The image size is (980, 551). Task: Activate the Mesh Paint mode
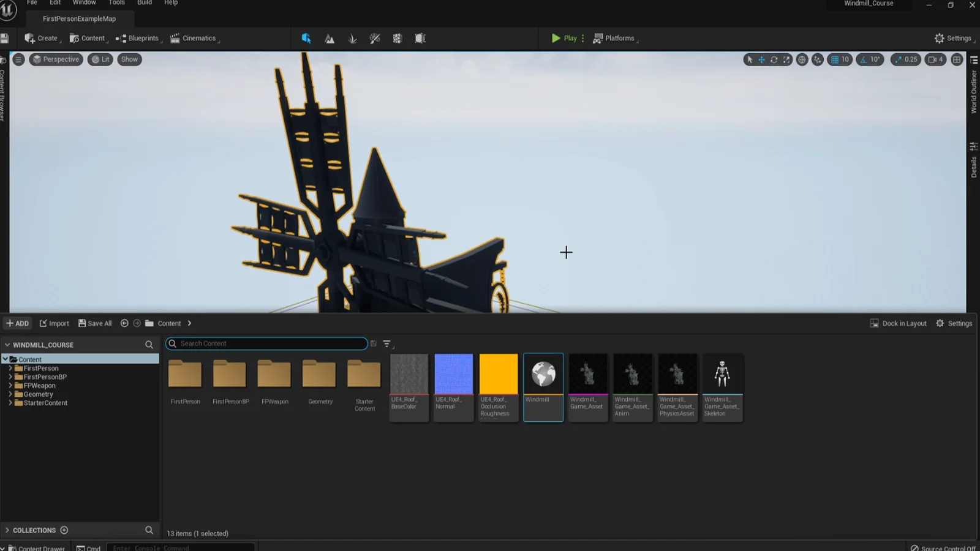point(375,38)
